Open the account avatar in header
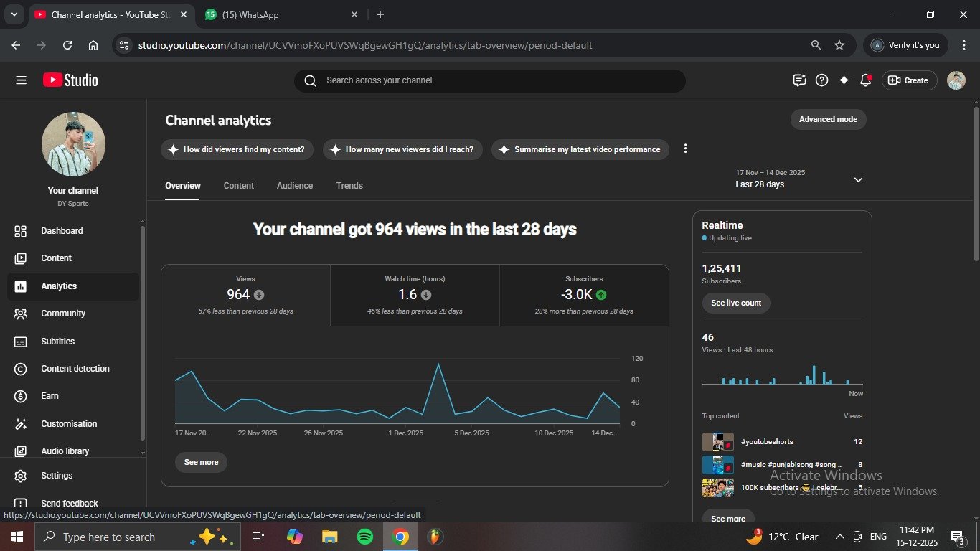 coord(956,80)
